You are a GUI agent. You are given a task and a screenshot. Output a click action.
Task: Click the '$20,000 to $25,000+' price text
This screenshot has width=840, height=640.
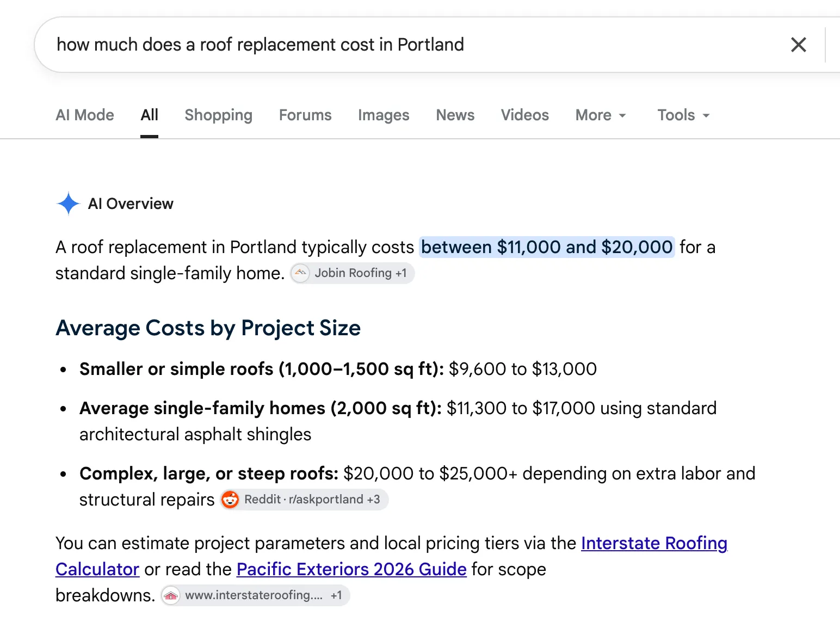point(430,473)
